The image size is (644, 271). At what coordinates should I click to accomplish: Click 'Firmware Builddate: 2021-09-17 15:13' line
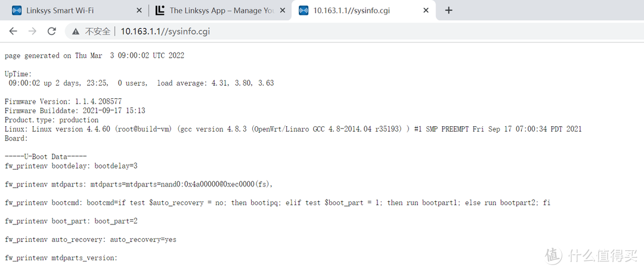[x=75, y=111]
